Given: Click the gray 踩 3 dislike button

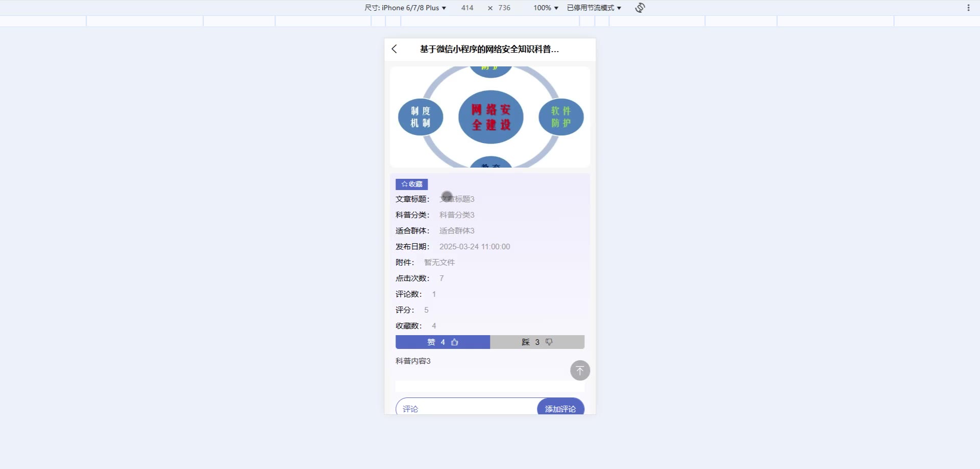Looking at the screenshot, I should coord(537,342).
